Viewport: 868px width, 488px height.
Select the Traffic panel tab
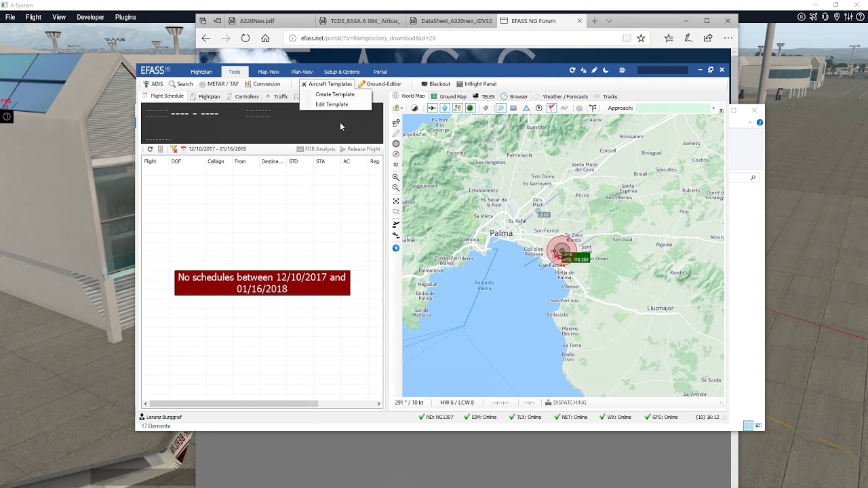coord(277,96)
